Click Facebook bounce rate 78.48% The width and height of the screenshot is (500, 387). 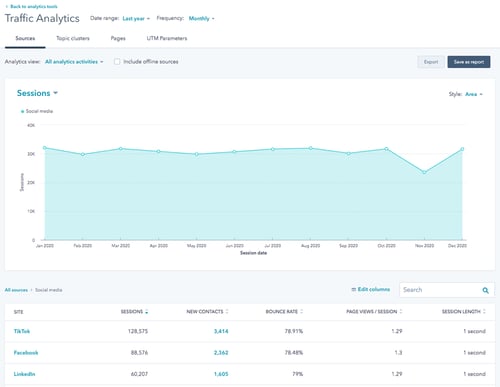[294, 353]
